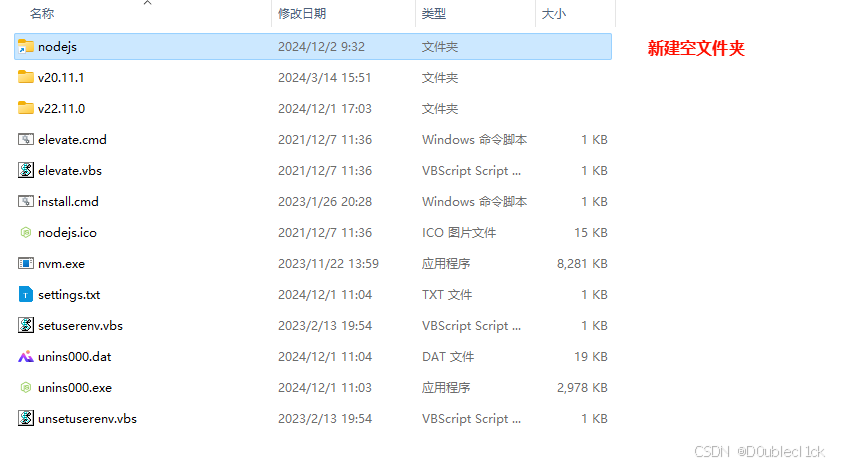Toggle sort direction arrow above 名称
The width and height of the screenshot is (848, 467).
[147, 3]
